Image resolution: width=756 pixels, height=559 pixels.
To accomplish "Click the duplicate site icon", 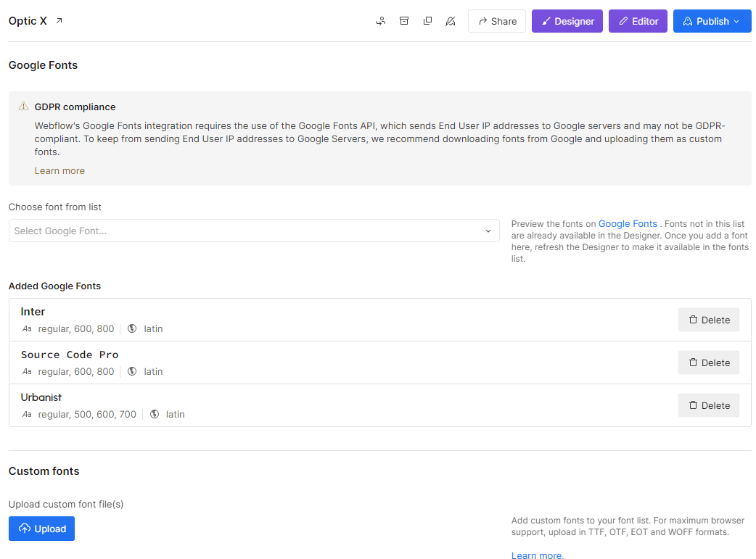I will click(x=427, y=21).
